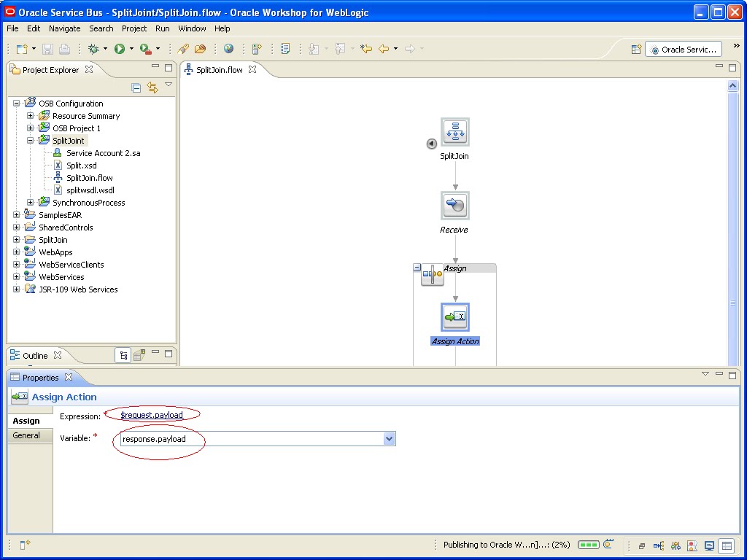Minimize the Properties panel

coord(719,374)
